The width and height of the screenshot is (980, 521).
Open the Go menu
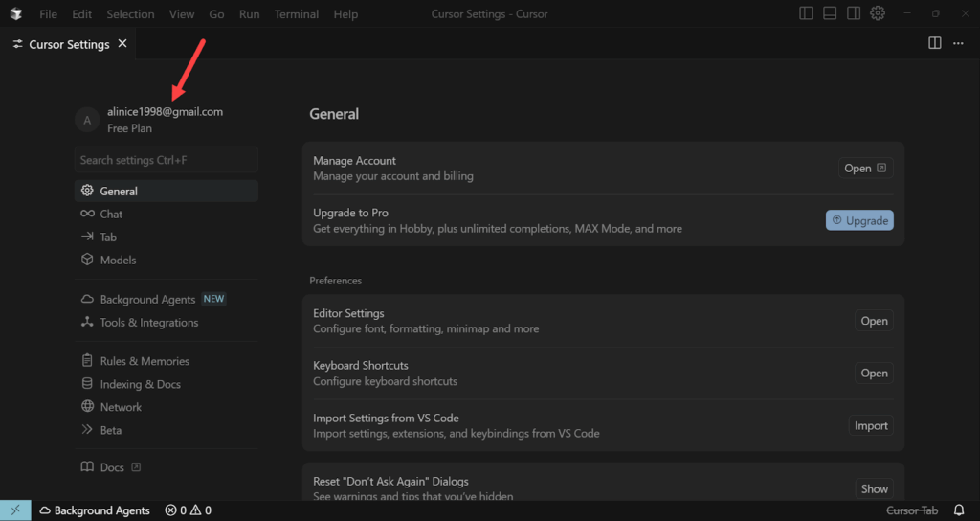(217, 13)
